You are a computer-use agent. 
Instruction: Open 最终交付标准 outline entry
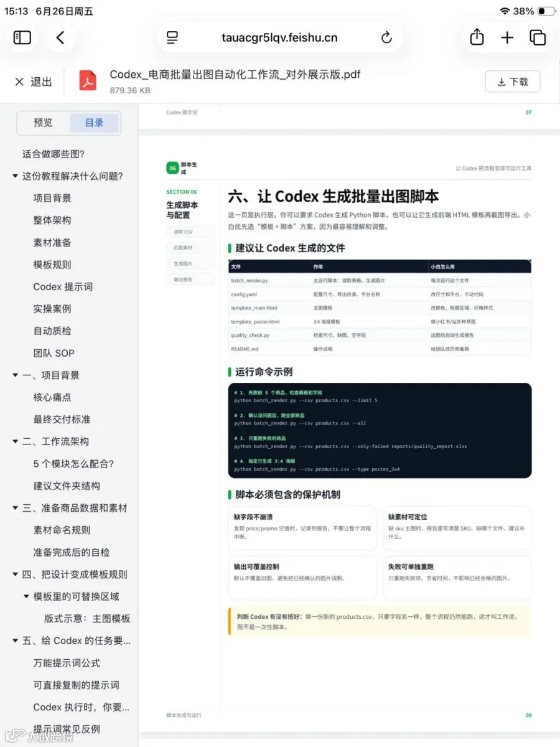62,420
